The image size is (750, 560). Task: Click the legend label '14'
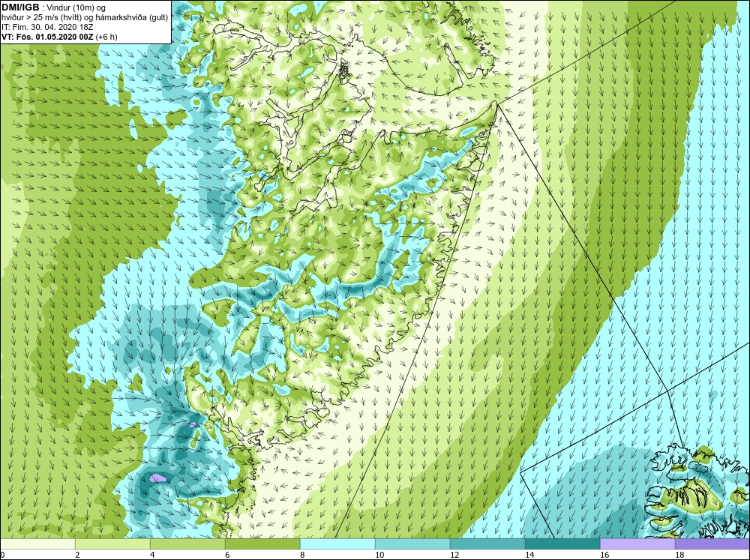click(530, 555)
